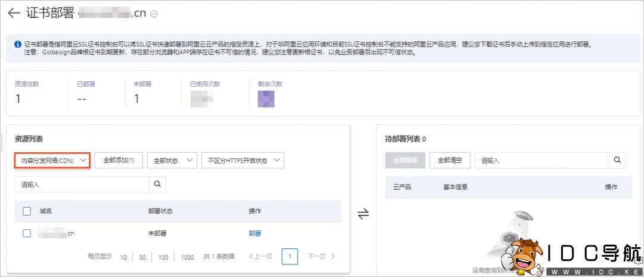This screenshot has width=644, height=277.
Task: Set page size to 100
Action: (x=163, y=257)
